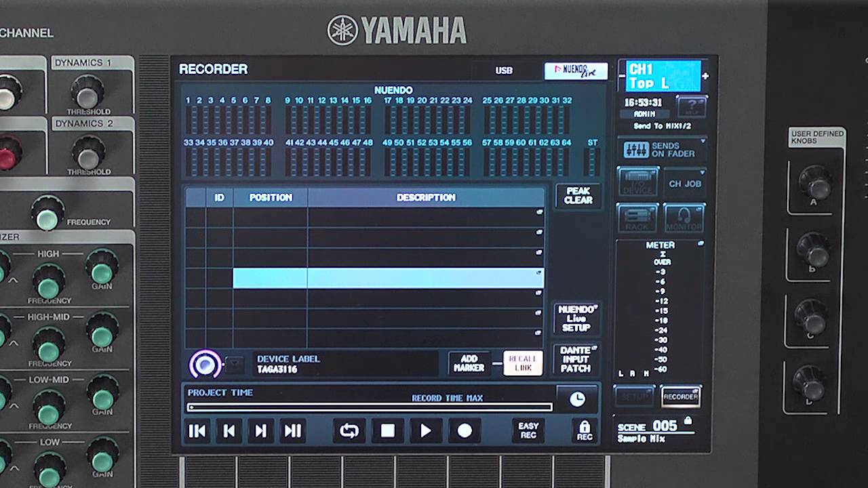The width and height of the screenshot is (868, 488).
Task: Go to the next marker
Action: point(261,431)
